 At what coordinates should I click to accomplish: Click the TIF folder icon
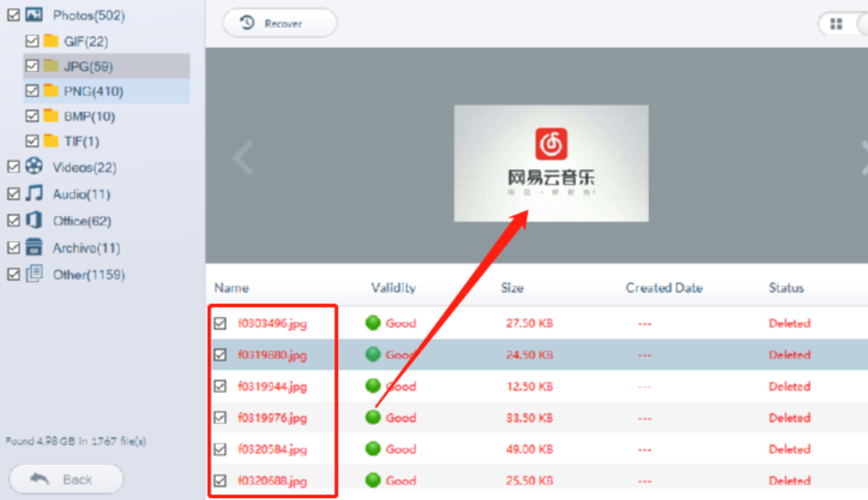tap(51, 140)
